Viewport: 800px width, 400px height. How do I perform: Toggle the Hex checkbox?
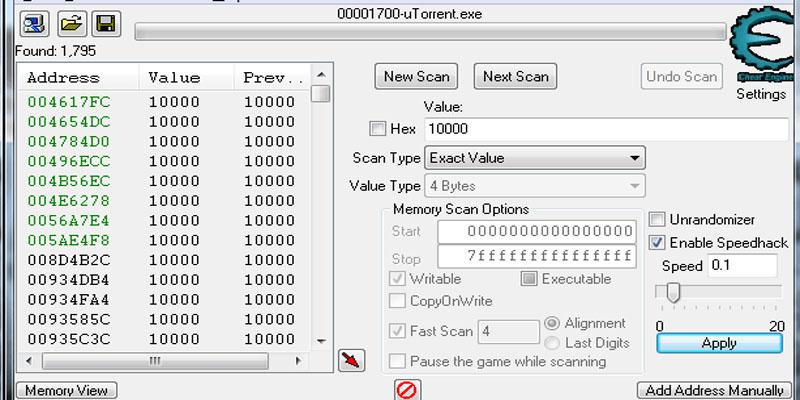point(378,129)
